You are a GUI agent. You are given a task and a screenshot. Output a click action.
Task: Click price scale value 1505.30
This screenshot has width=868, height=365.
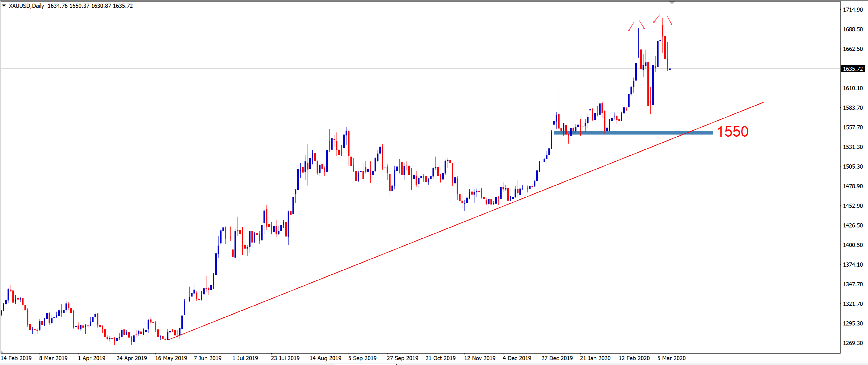click(853, 167)
